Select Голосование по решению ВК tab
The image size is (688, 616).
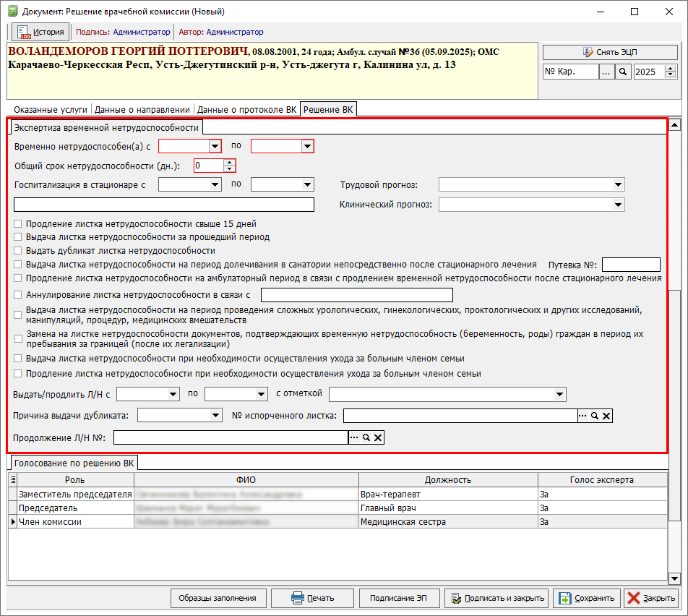click(74, 463)
